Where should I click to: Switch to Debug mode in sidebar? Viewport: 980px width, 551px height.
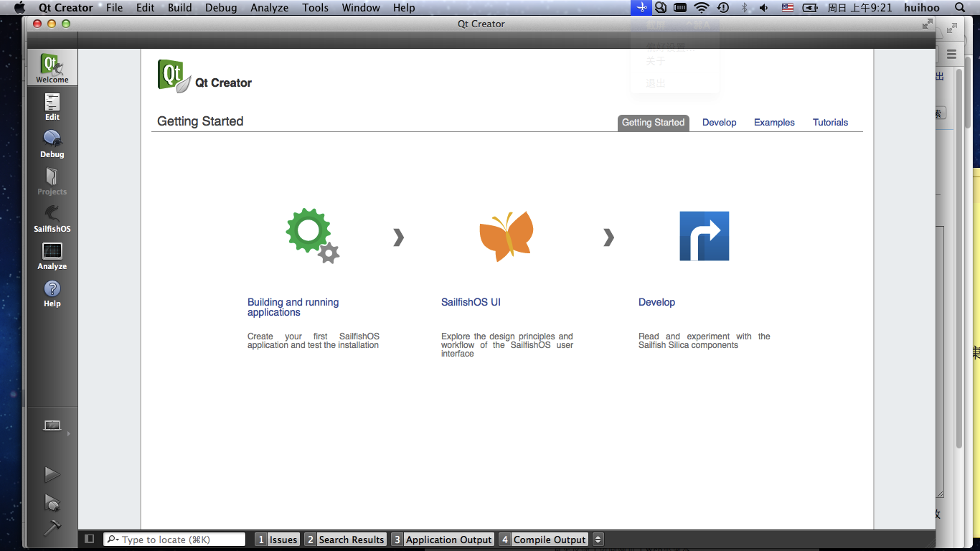click(52, 143)
